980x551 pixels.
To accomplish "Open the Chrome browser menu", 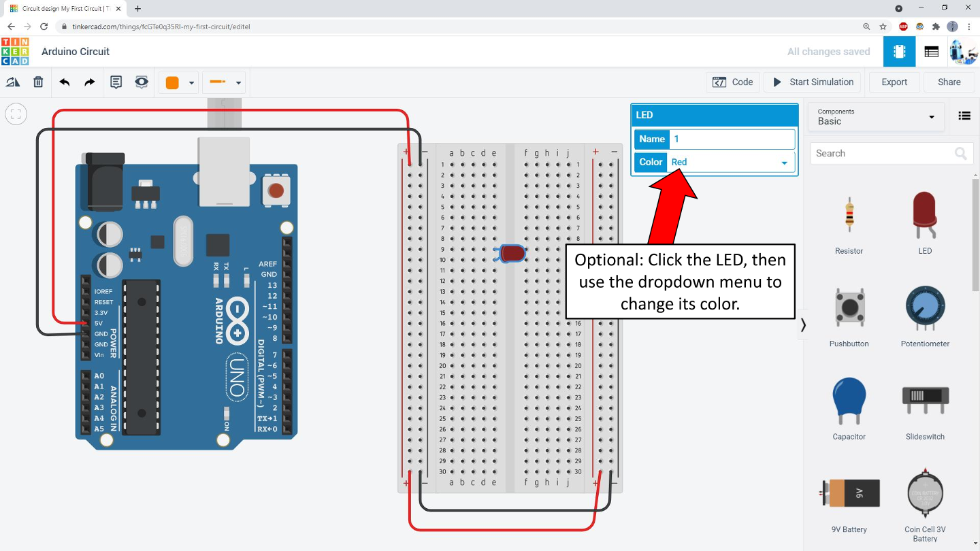I will 968,26.
